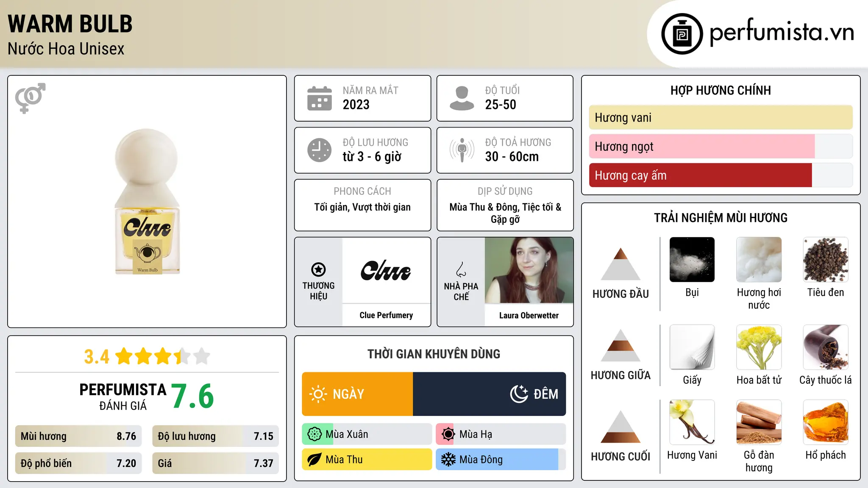Click the Hương ngọt accord bar
The image size is (868, 488).
tap(721, 146)
